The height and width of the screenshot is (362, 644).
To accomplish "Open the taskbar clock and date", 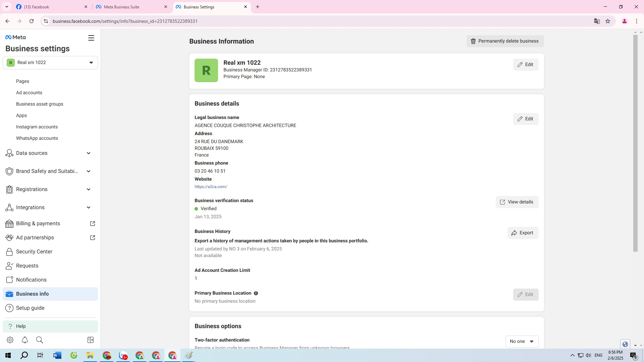I will (x=615, y=355).
